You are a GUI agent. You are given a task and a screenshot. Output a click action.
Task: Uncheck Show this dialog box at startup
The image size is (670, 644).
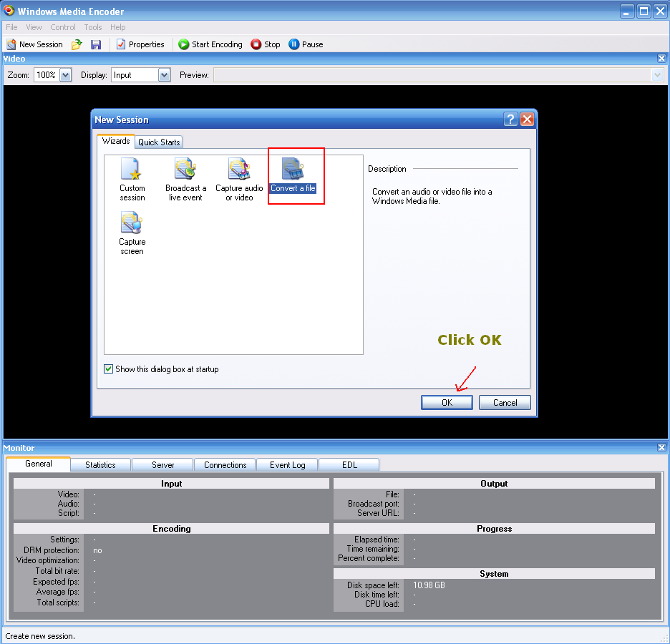pyautogui.click(x=109, y=369)
